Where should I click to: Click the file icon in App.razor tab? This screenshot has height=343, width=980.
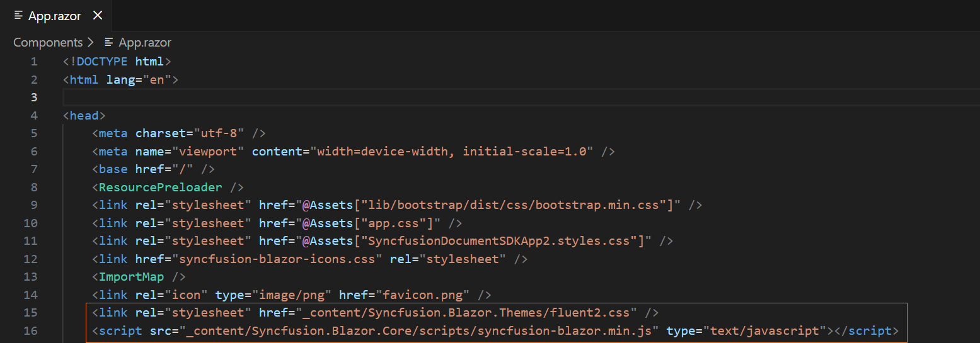coord(18,16)
